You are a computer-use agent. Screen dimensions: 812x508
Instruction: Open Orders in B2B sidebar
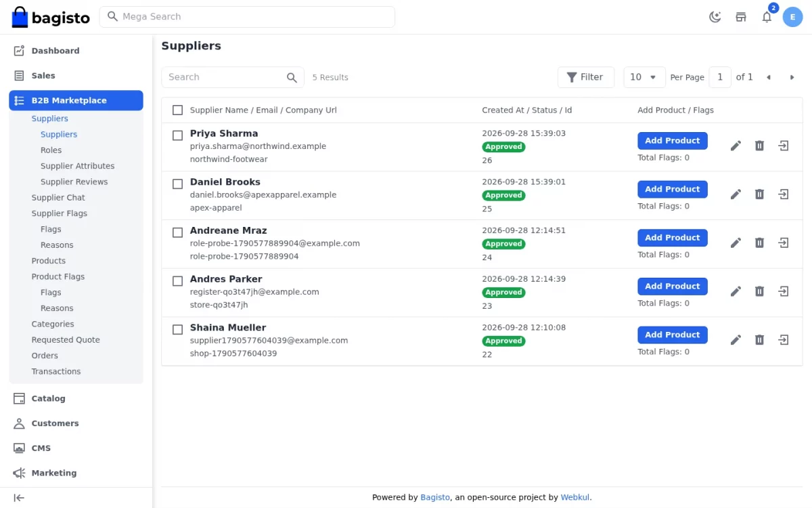click(45, 356)
